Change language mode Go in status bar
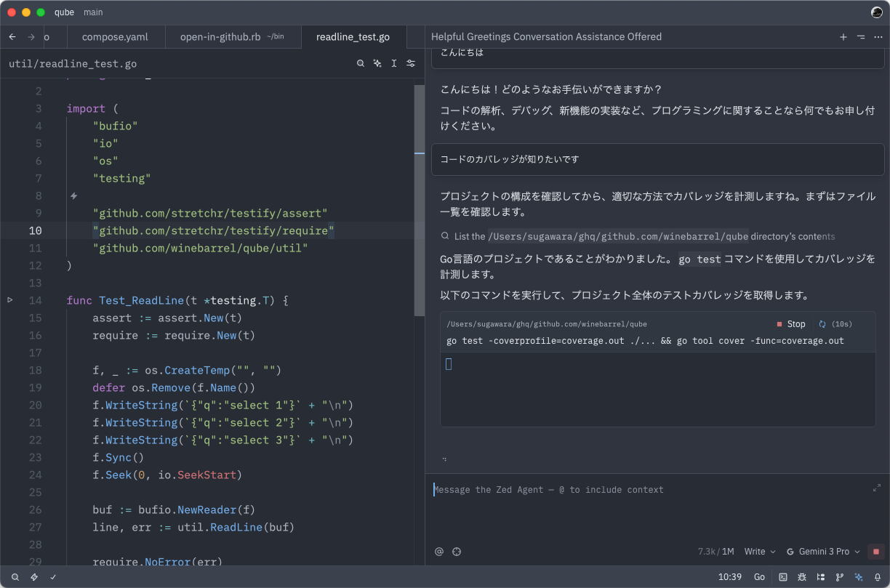 tap(759, 577)
